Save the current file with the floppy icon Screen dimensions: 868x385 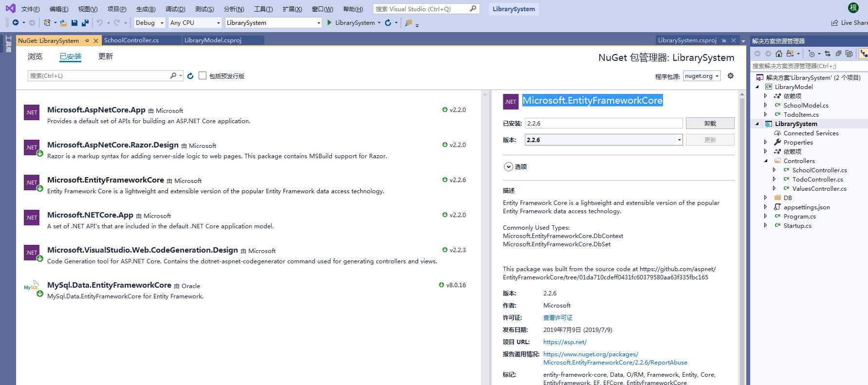pyautogui.click(x=74, y=22)
